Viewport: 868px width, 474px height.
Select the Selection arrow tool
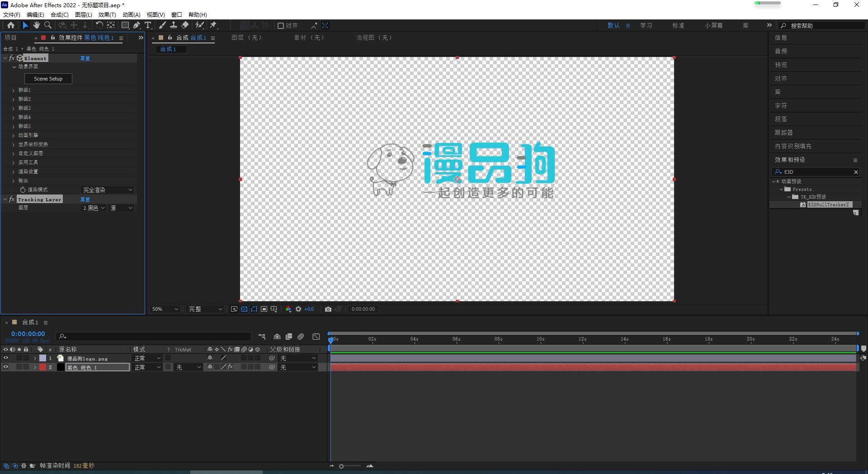(25, 25)
